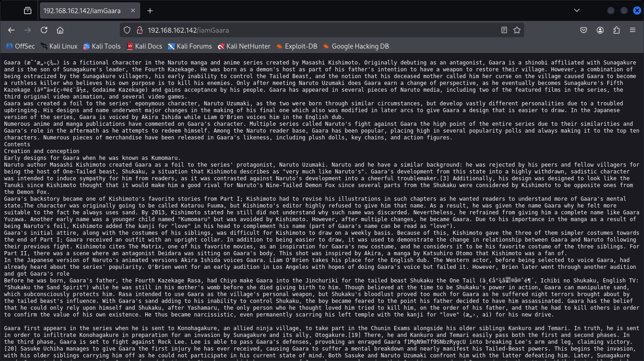Open the home page
This screenshot has height=361, width=644.
click(x=60, y=30)
